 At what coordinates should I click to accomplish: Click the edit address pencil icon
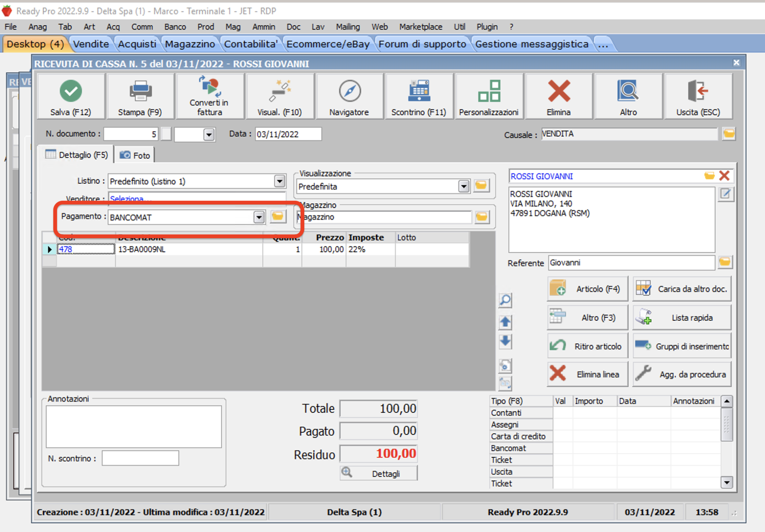(726, 194)
